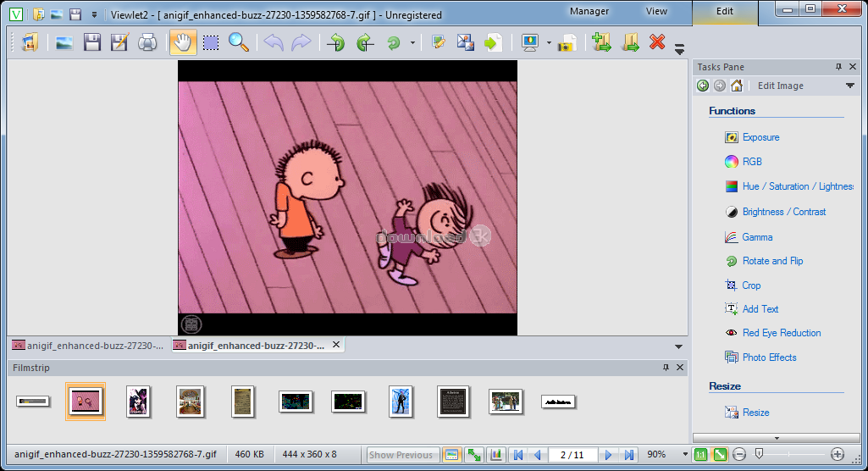Click the resize image toolbar icon
868x471 pixels.
point(466,42)
